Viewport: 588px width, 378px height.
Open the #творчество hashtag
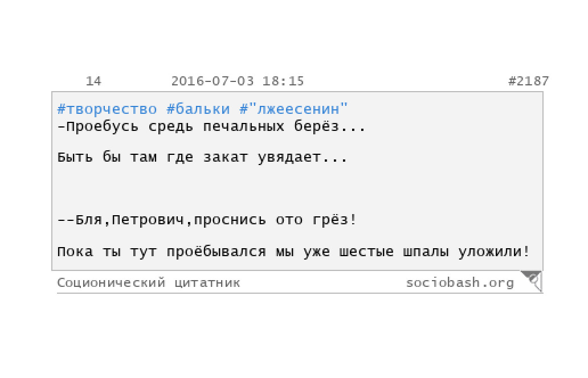tap(107, 109)
